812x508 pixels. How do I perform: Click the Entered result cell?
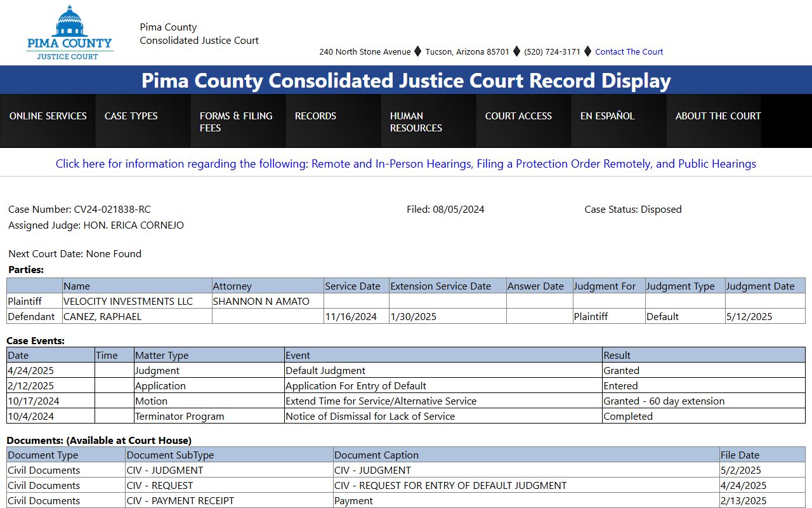tap(704, 386)
